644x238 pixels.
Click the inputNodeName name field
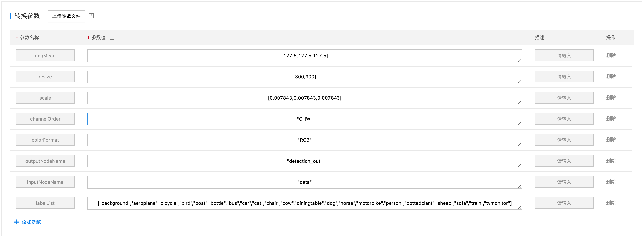click(45, 182)
